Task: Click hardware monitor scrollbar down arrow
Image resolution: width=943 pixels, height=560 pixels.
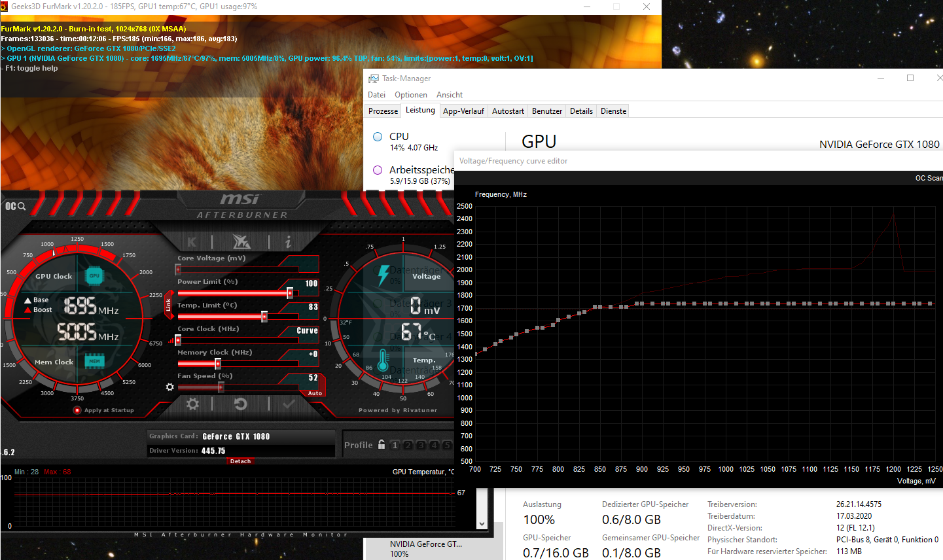Action: [x=482, y=524]
